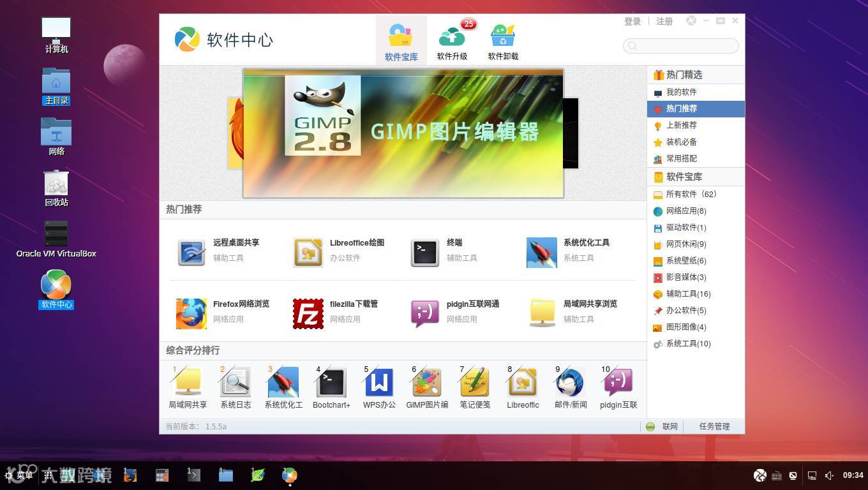The image size is (868, 490).
Task: Select rank 7 笔记便笺 in ranking
Action: point(475,387)
